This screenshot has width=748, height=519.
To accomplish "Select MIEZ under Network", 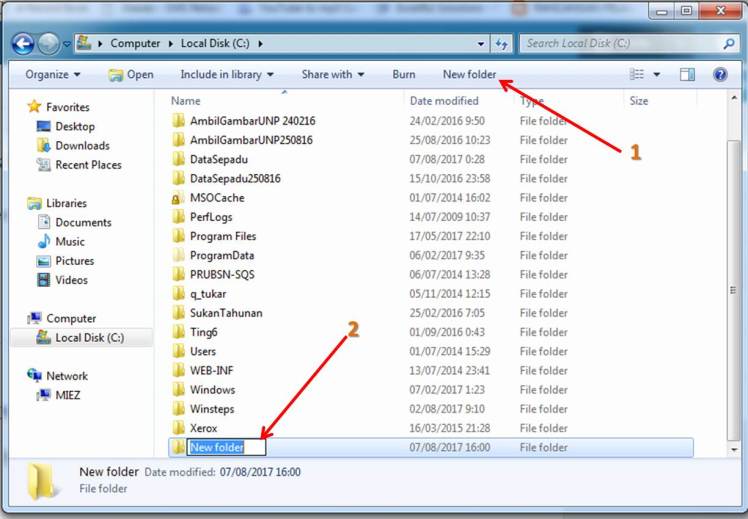I will tap(68, 396).
